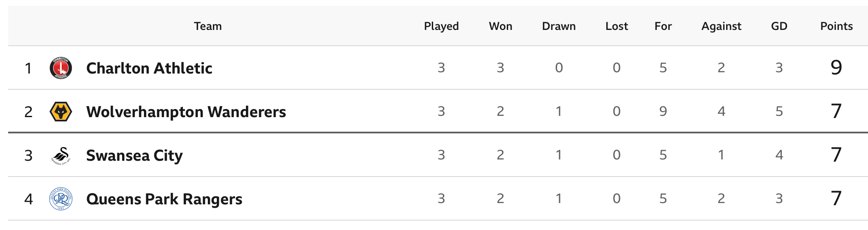The height and width of the screenshot is (230, 868).
Task: Click Swansea City's position number 3
Action: click(28, 156)
